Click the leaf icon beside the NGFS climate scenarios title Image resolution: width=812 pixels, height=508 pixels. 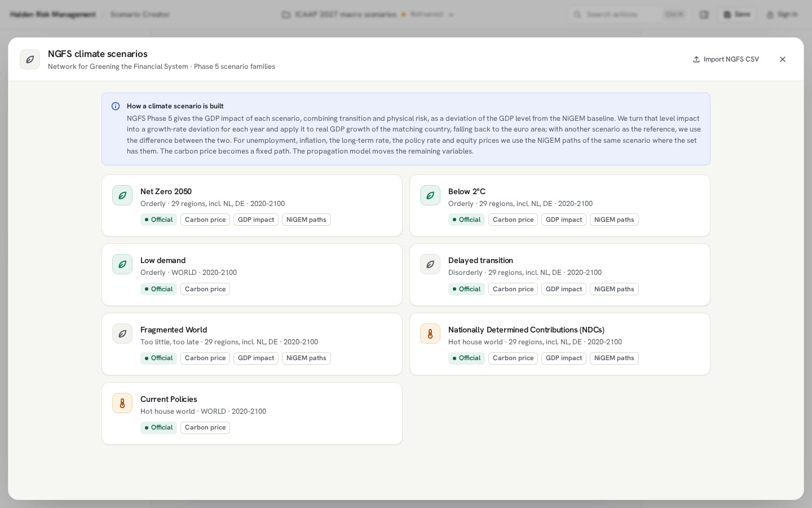pos(30,59)
